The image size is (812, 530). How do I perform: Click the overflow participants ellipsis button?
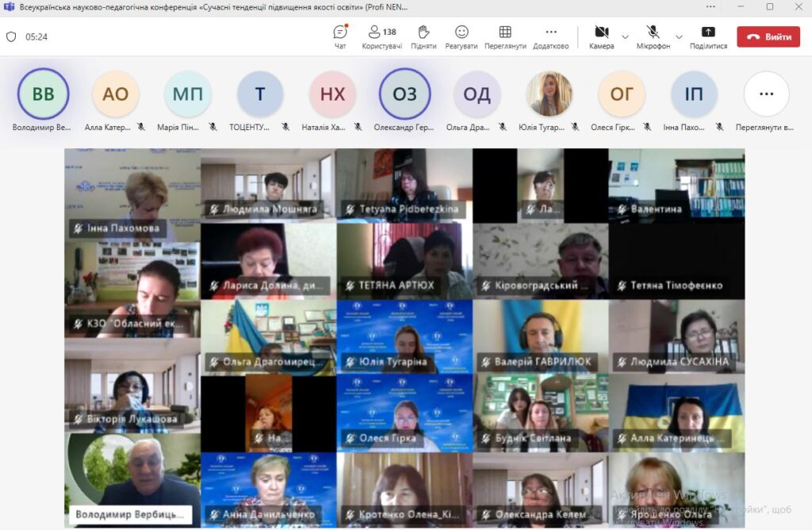766,93
